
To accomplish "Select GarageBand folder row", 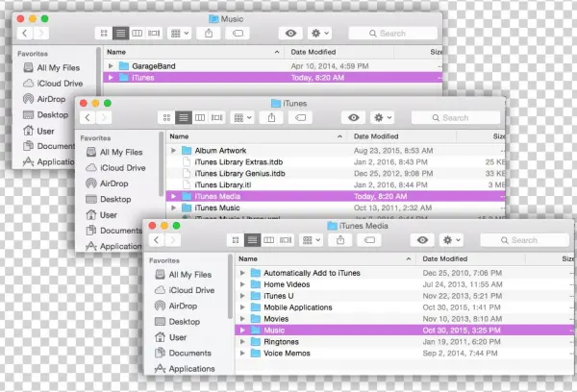I will (273, 66).
